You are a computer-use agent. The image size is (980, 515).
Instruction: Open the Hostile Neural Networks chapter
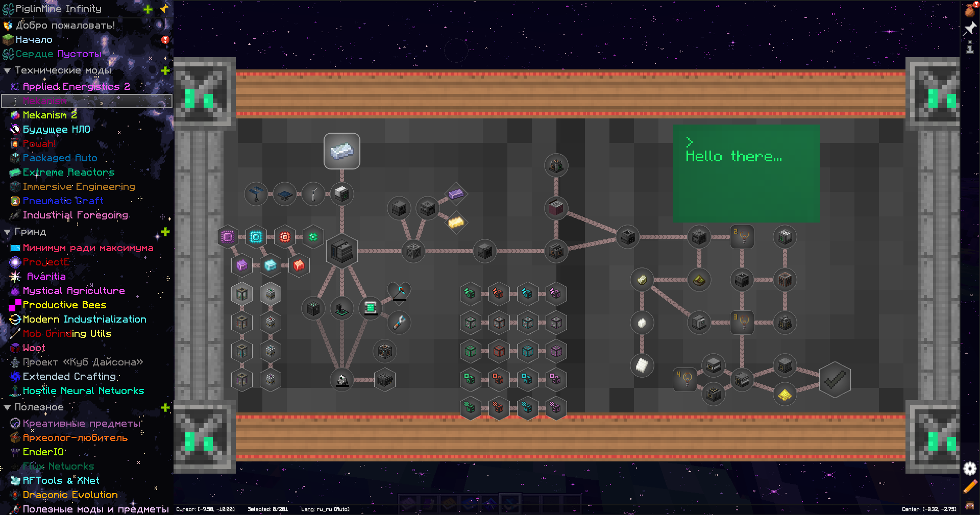coord(87,390)
